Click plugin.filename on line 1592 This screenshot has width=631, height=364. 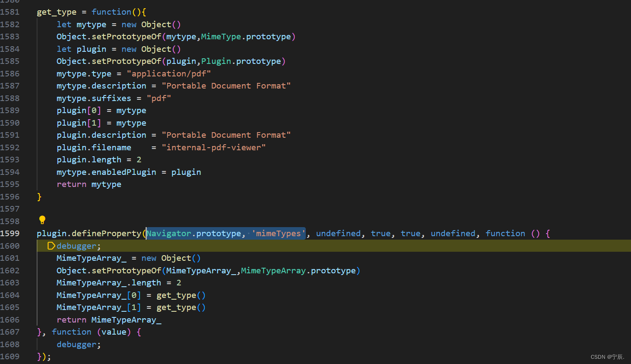point(94,148)
